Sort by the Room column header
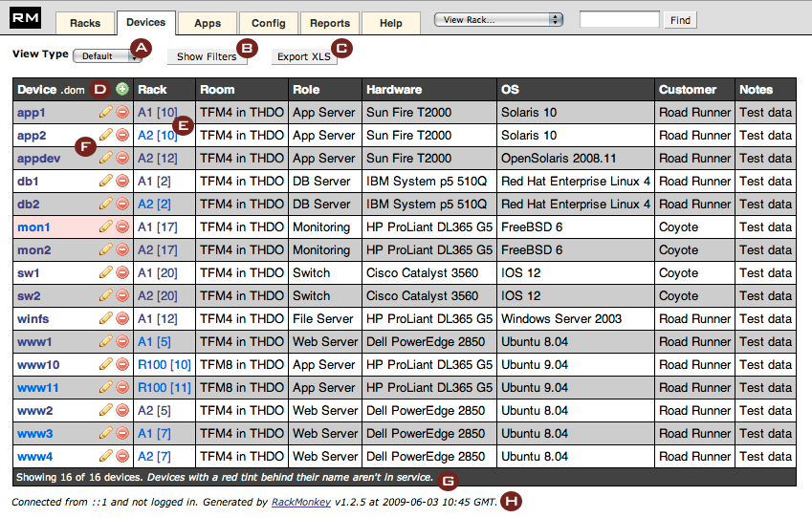812x518 pixels. click(x=217, y=90)
